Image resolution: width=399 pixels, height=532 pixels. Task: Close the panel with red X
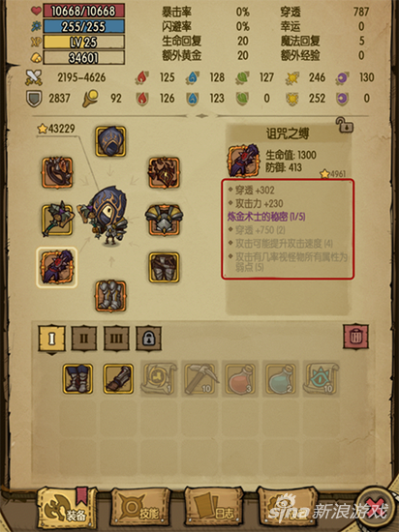click(x=378, y=508)
